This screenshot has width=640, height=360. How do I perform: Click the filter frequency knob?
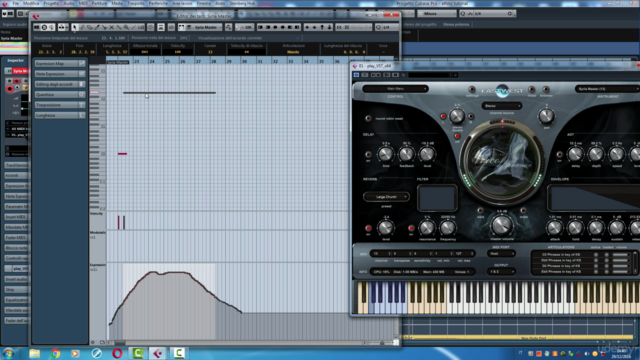[447, 228]
